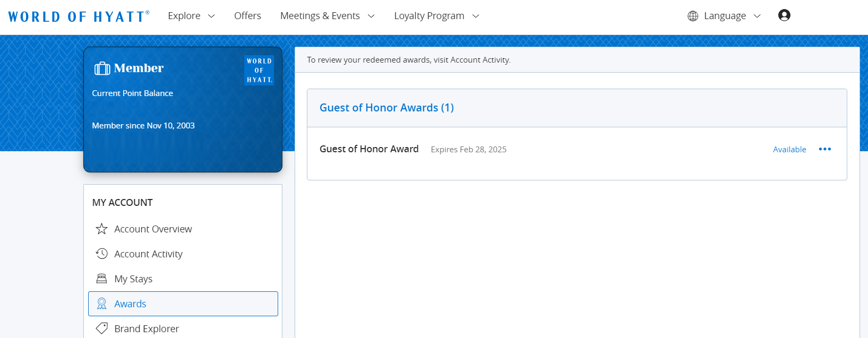
Task: Collapse Guest of Honor Awards (1) section
Action: point(577,108)
